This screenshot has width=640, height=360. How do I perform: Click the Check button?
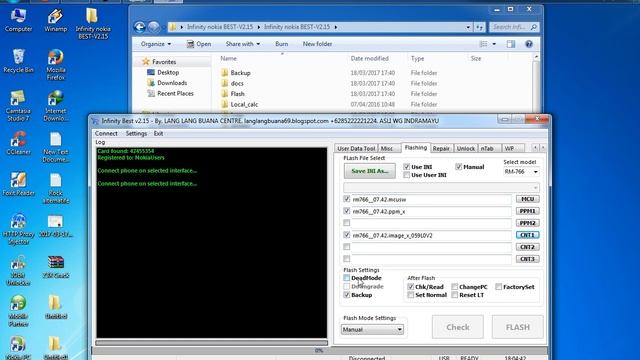458,327
